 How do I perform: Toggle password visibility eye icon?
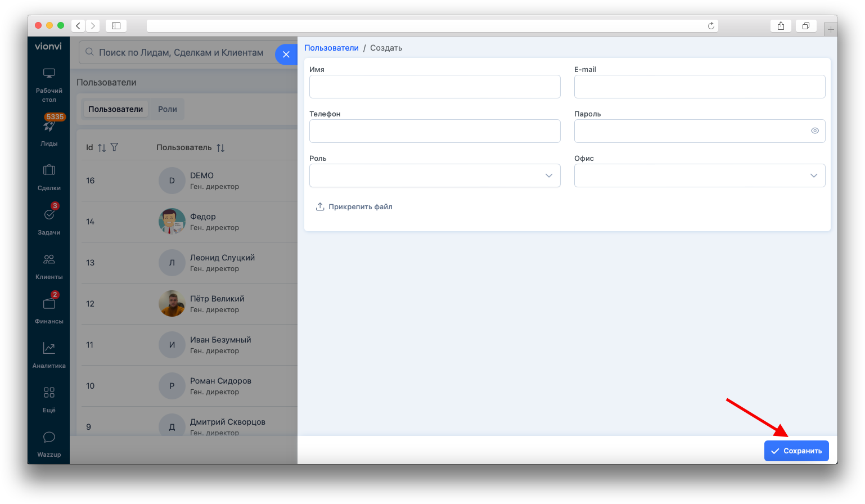tap(814, 130)
